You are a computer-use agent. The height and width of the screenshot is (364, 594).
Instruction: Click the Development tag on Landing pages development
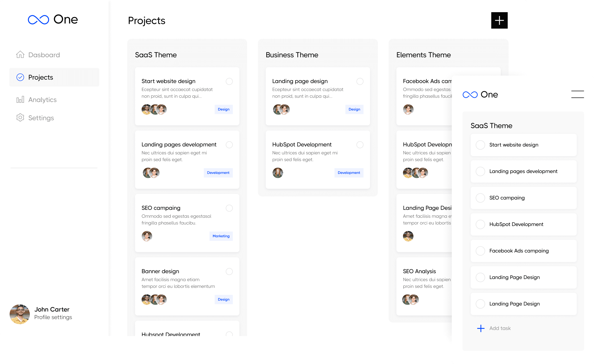(218, 173)
